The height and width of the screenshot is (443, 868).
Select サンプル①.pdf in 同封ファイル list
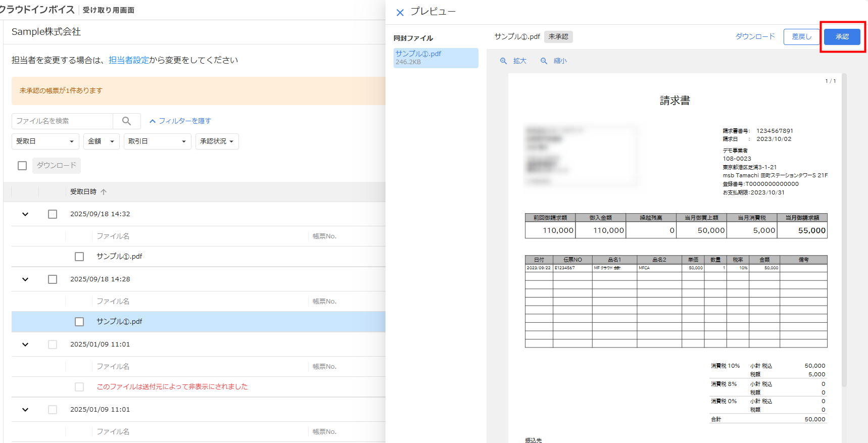tap(435, 58)
